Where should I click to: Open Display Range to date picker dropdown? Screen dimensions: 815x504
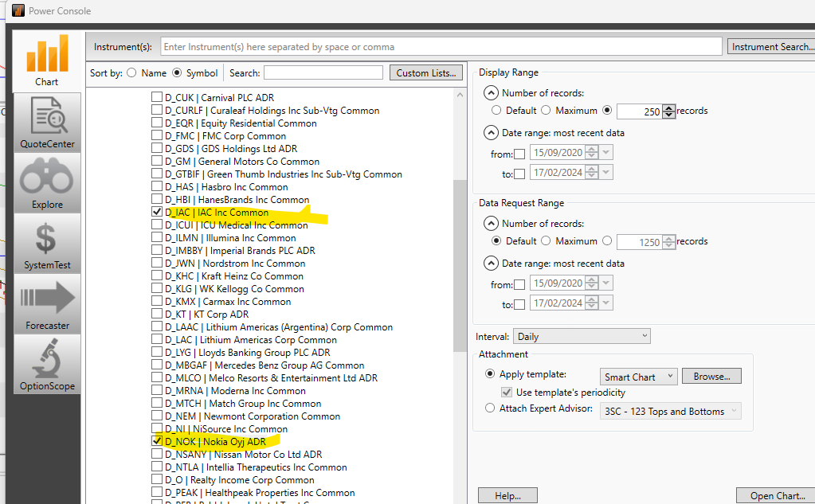click(x=606, y=172)
